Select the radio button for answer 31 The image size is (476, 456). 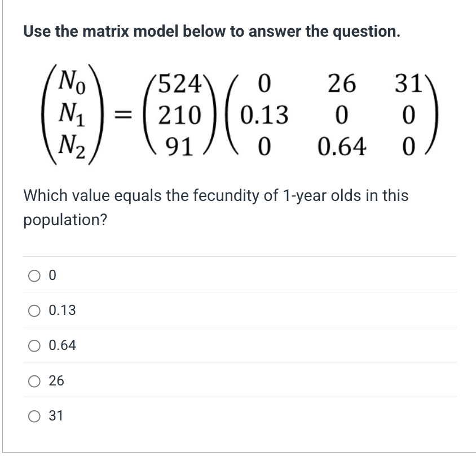pos(35,416)
